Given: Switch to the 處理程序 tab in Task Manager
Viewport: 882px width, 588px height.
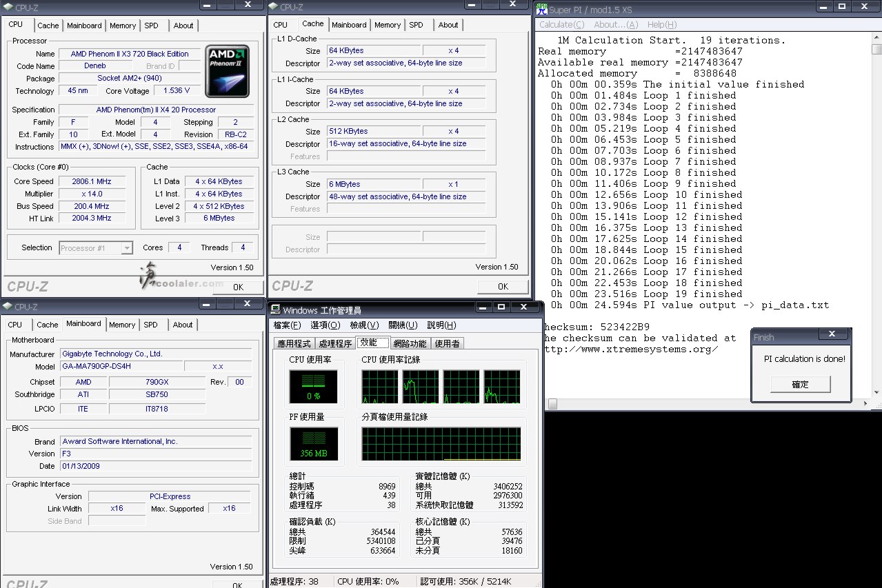Looking at the screenshot, I should (335, 343).
